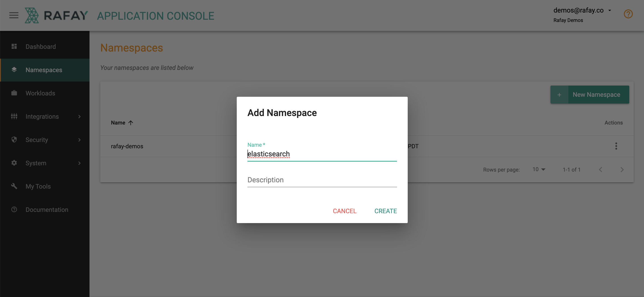
Task: Open actions menu for rafay-demos
Action: click(616, 146)
